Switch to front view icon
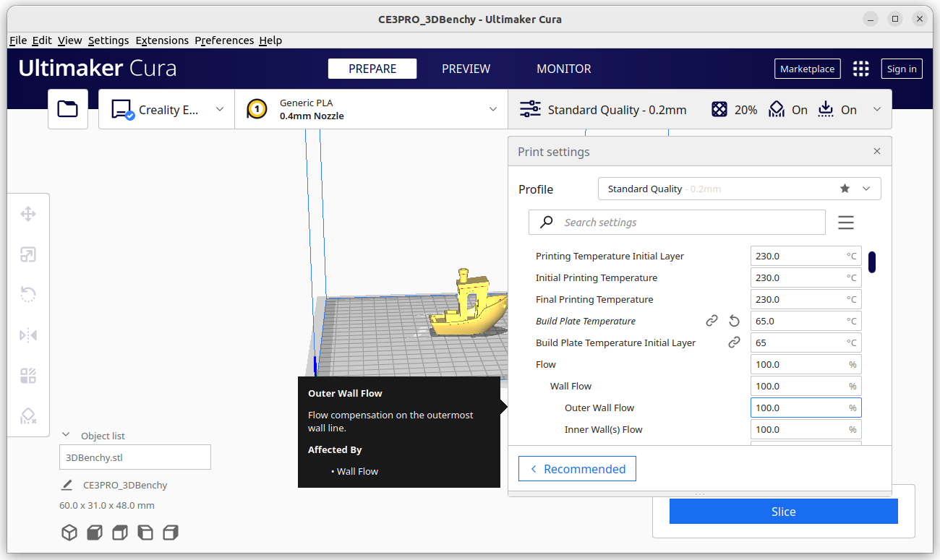The image size is (940, 560). point(95,533)
